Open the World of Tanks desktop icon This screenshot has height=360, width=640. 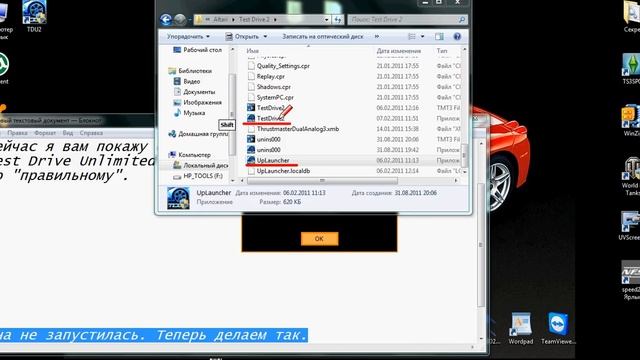[x=631, y=176]
